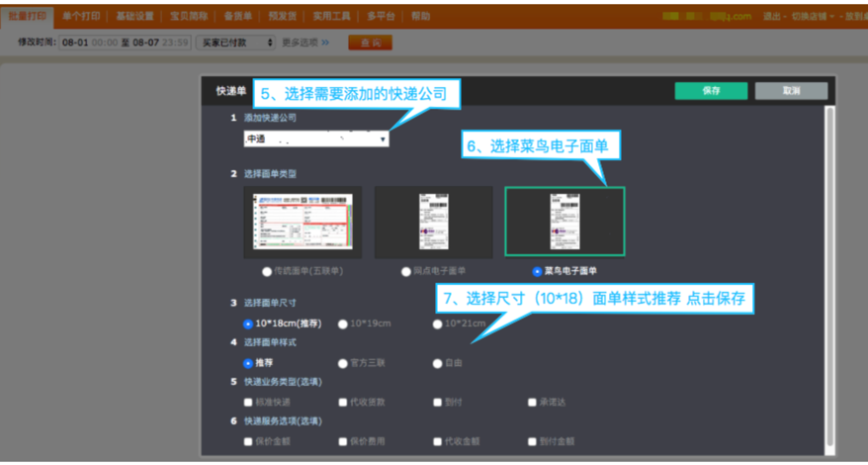Select the 自由 style option

437,363
